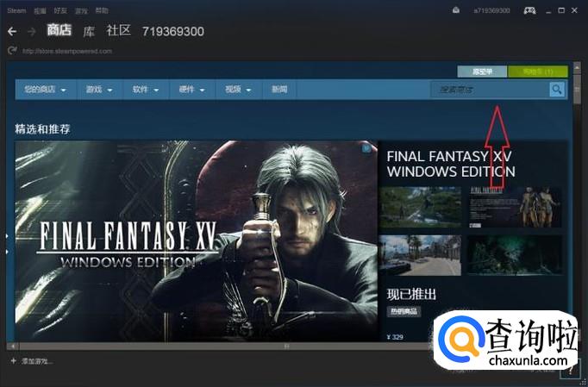
Task: Open the 帮助 (Help) menu
Action: [102, 10]
